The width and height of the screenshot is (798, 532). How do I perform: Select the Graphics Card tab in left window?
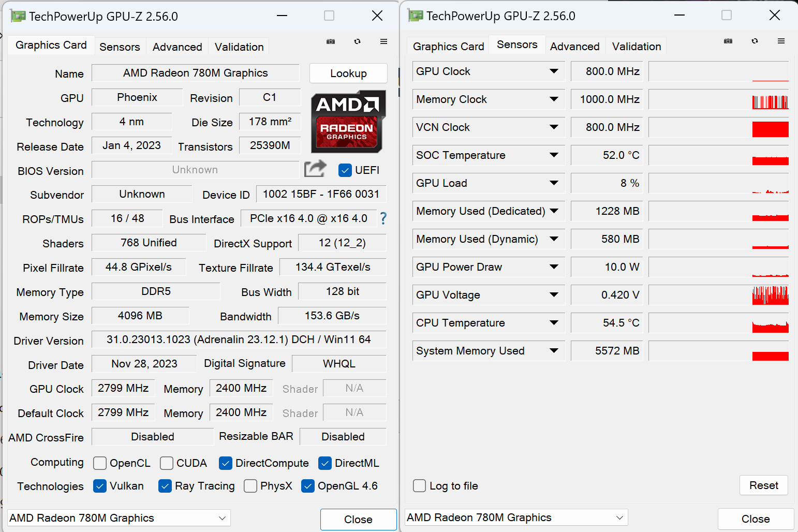coord(51,45)
